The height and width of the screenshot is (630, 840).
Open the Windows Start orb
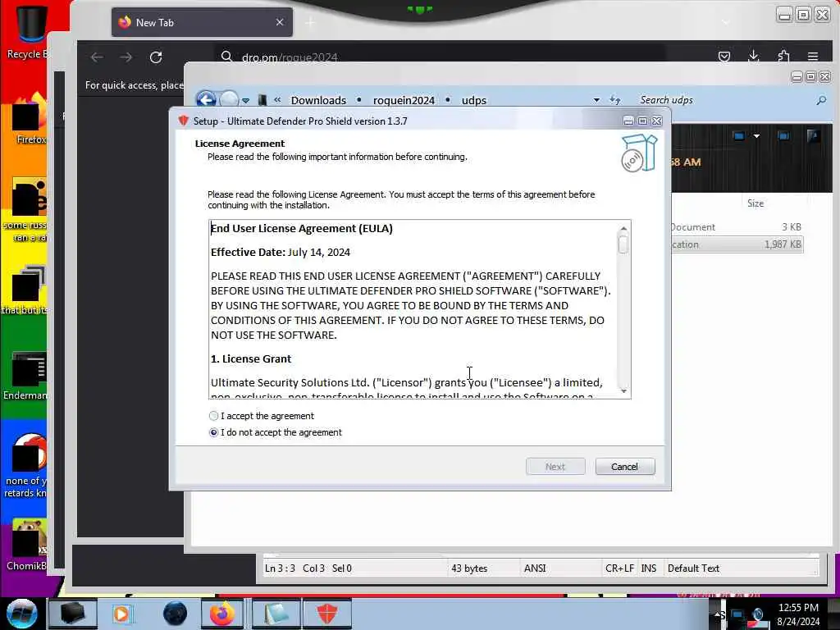point(22,614)
